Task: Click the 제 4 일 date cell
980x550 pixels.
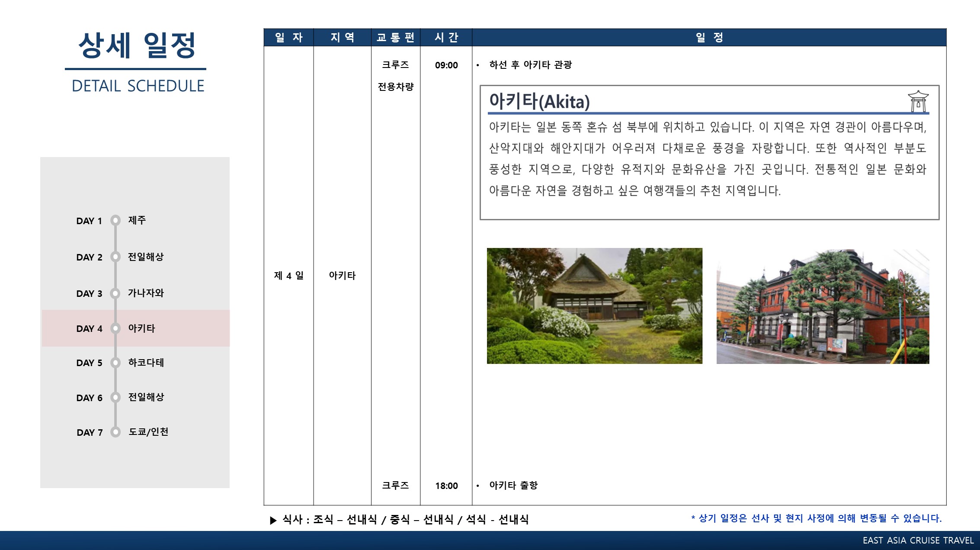Action: coord(289,276)
